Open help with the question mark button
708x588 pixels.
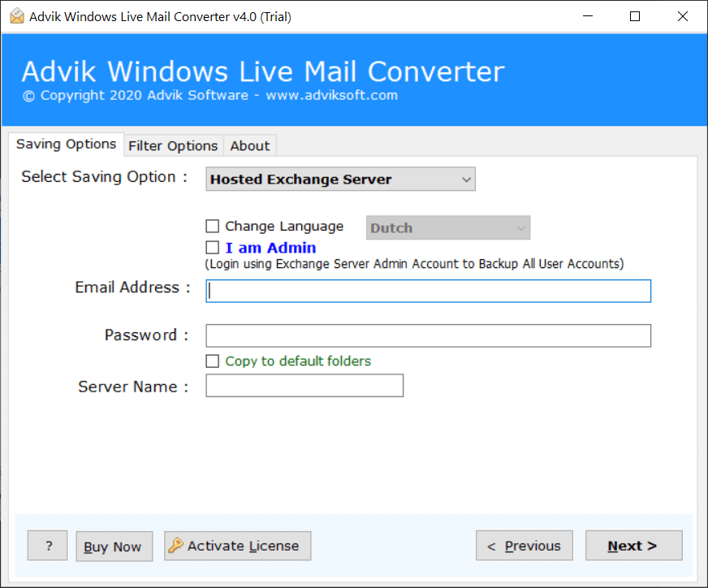pos(47,546)
